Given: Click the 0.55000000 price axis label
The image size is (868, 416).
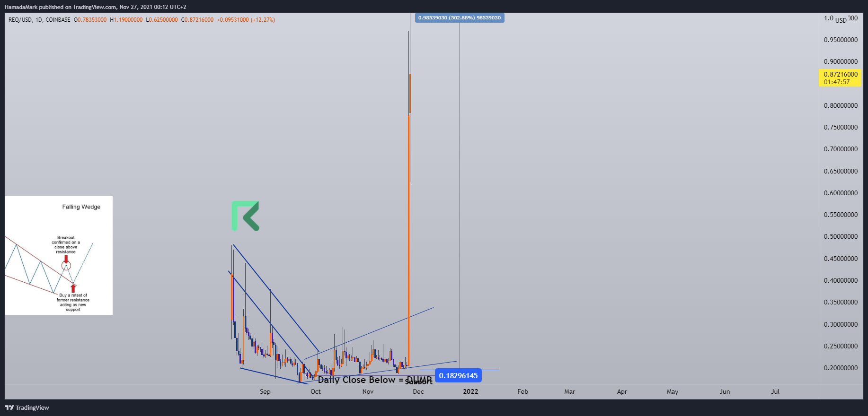Looking at the screenshot, I should coord(841,215).
